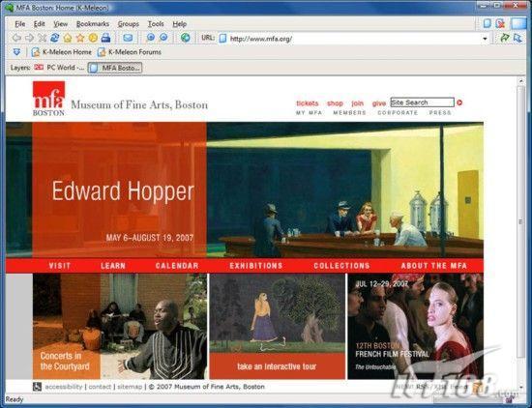The image size is (532, 408).
Task: Open the K-Meleon Forums bookmark
Action: 129,52
